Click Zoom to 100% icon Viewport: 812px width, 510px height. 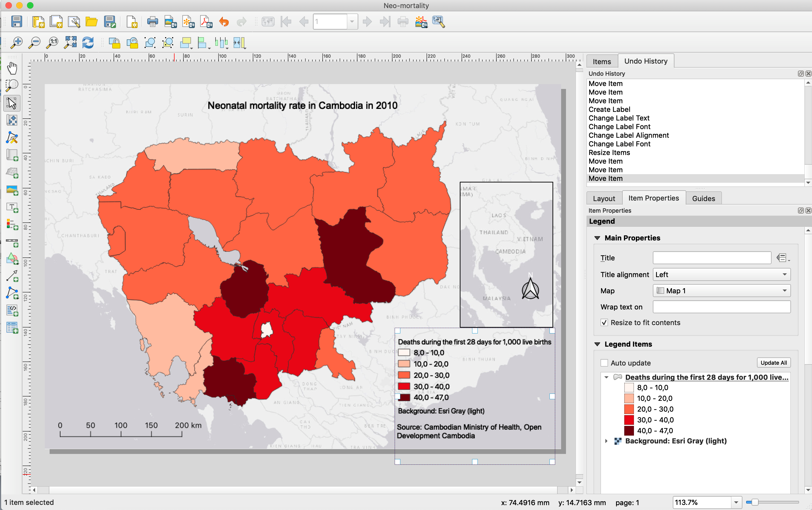pos(52,43)
